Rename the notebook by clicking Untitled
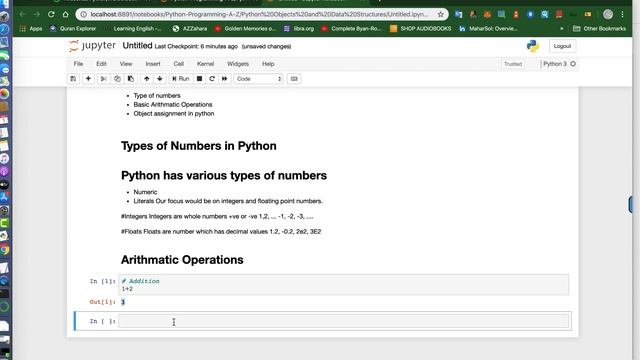Screen dimensions: 640x360 click(137, 46)
